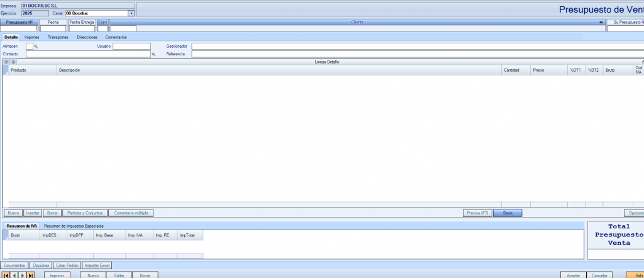Go to the first record

(x=6, y=275)
